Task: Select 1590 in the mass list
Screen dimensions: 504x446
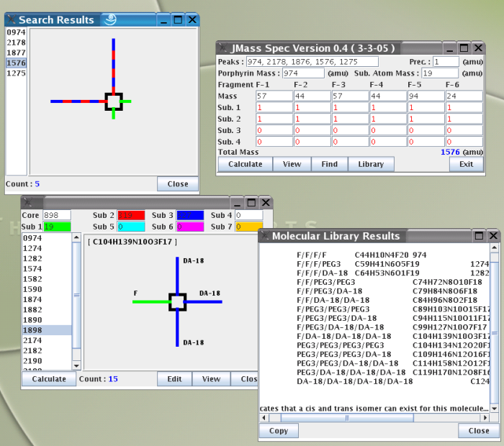Action: pyautogui.click(x=47, y=289)
